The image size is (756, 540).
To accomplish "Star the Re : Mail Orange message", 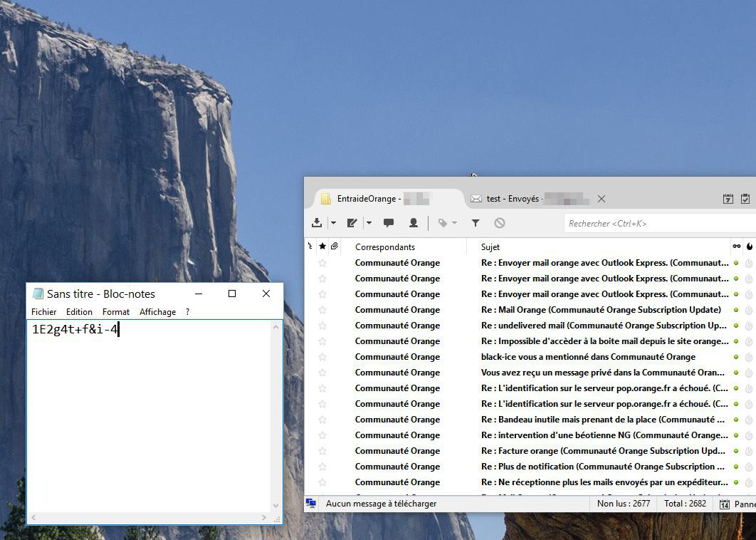I will [322, 310].
